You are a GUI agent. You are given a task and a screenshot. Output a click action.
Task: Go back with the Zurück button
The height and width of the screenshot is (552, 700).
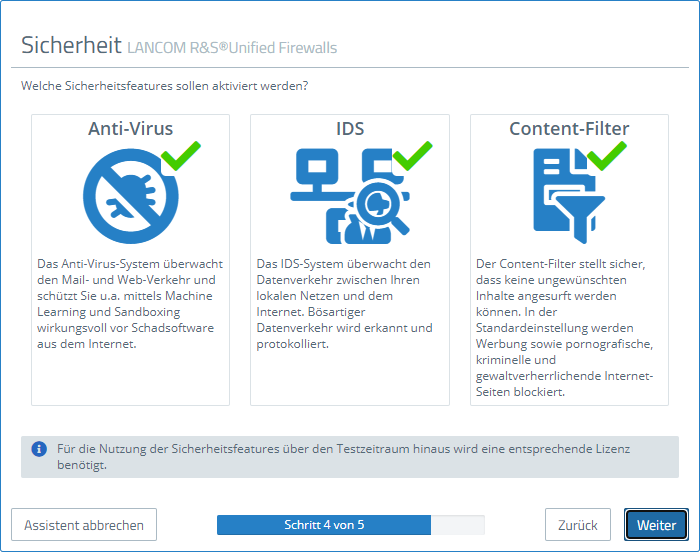point(577,525)
